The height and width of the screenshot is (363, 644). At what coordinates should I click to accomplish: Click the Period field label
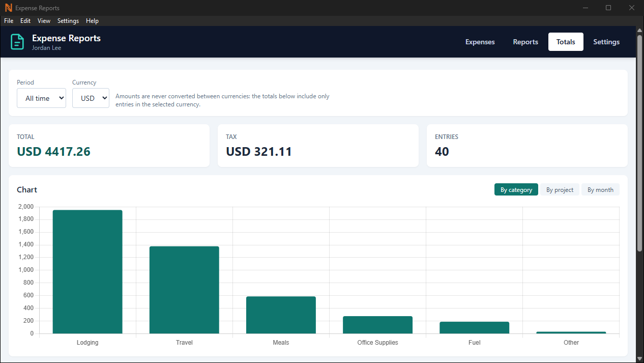pyautogui.click(x=25, y=82)
